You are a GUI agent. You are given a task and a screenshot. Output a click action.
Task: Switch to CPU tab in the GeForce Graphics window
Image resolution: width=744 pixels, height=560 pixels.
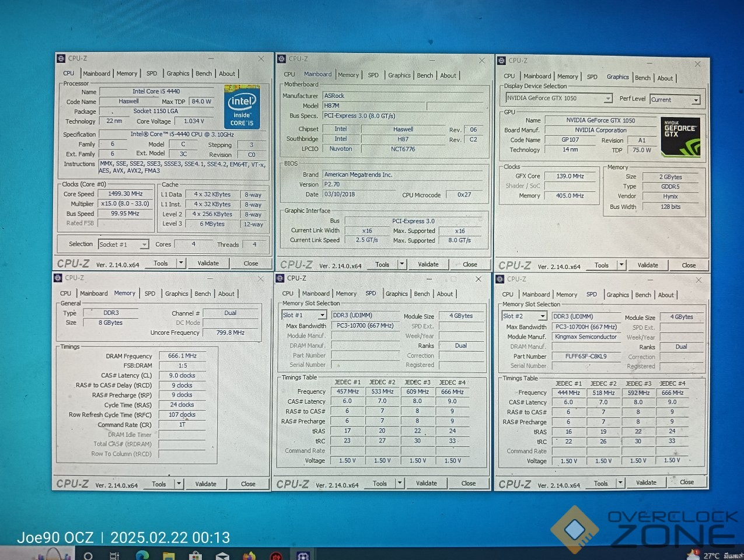click(x=509, y=76)
